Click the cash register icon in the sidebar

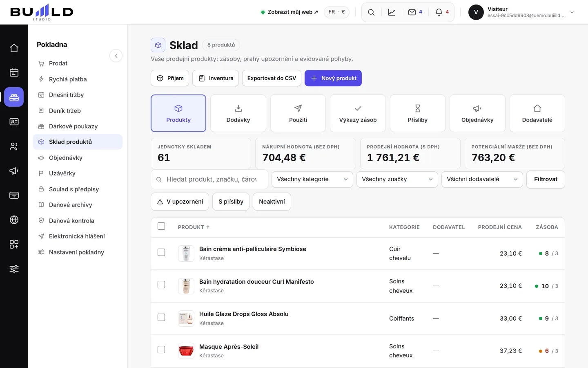pyautogui.click(x=14, y=97)
